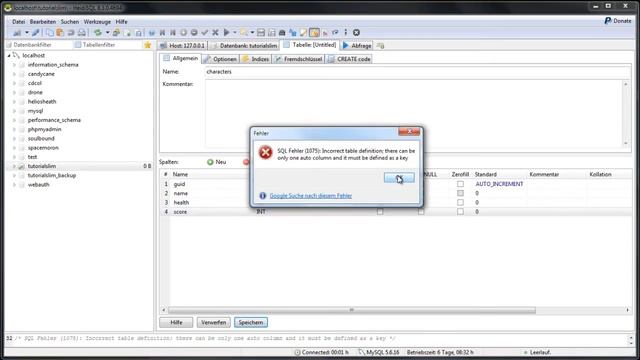Image resolution: width=640 pixels, height=360 pixels.
Task: Click the red error icon in the dialog
Action: [265, 153]
